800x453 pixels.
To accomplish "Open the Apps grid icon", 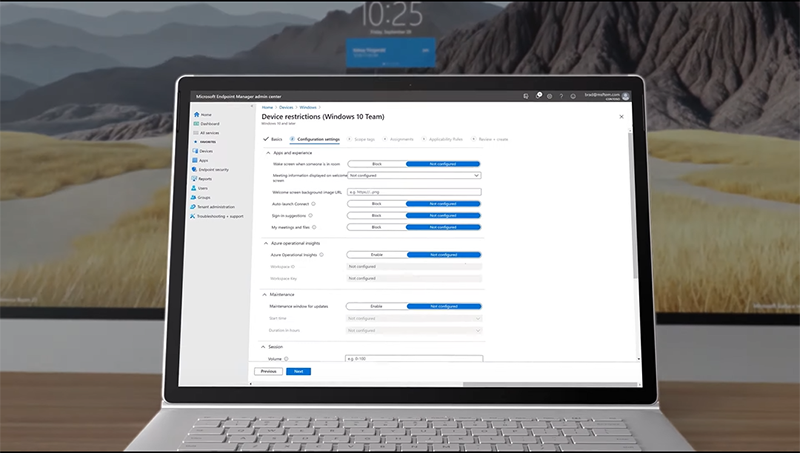I will coord(195,160).
